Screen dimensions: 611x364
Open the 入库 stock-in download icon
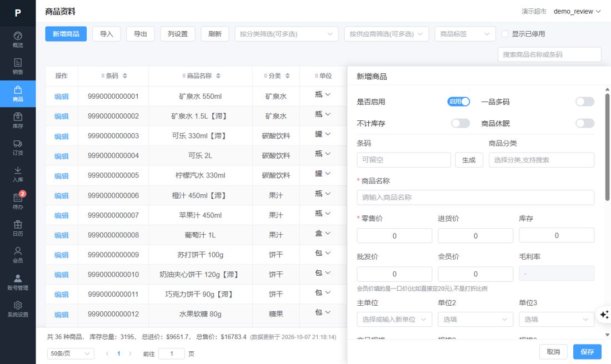click(18, 174)
